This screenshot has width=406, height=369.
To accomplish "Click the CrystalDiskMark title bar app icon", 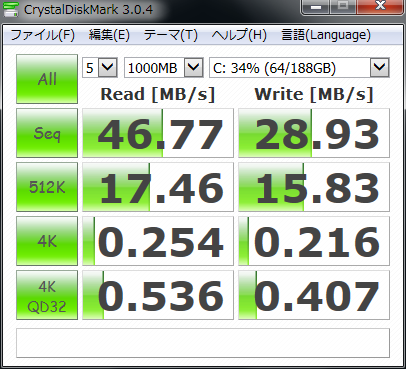I will (11, 9).
